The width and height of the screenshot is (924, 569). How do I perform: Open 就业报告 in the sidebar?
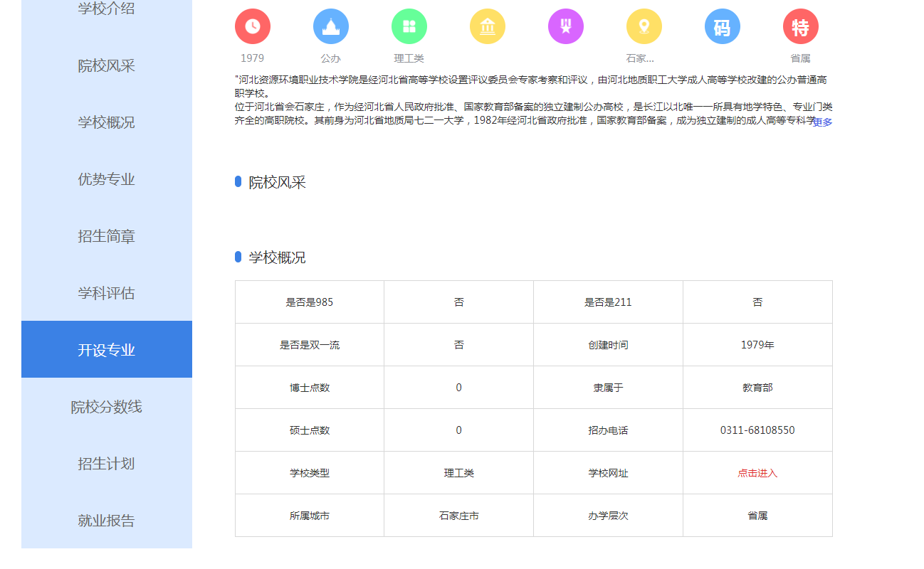click(x=107, y=521)
